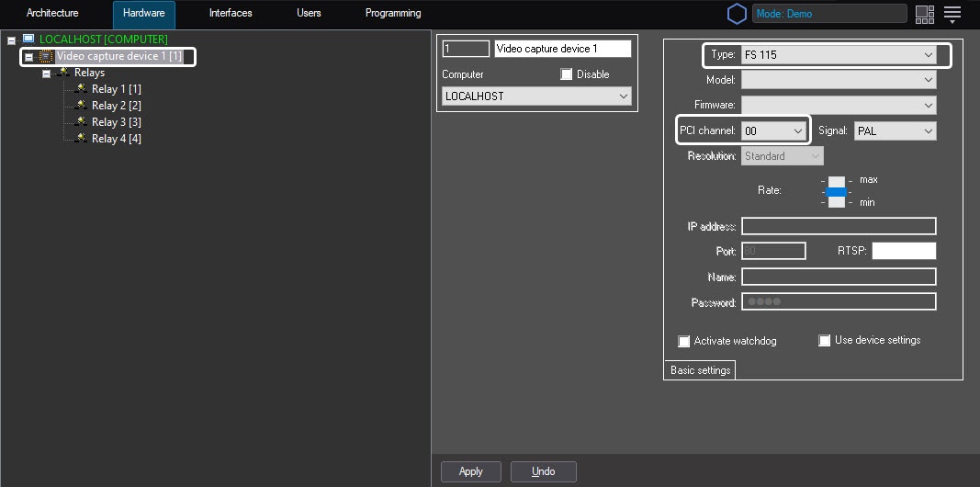The width and height of the screenshot is (980, 487).
Task: Select LOCALHOST [COMPUTER] in the tree
Action: click(104, 40)
